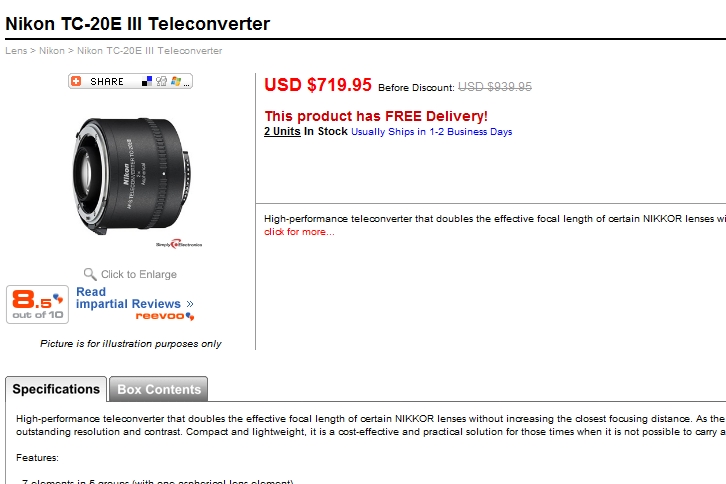Viewport: 726px width, 484px height.
Task: Open the Nikon breadcrumb category
Action: (52, 50)
